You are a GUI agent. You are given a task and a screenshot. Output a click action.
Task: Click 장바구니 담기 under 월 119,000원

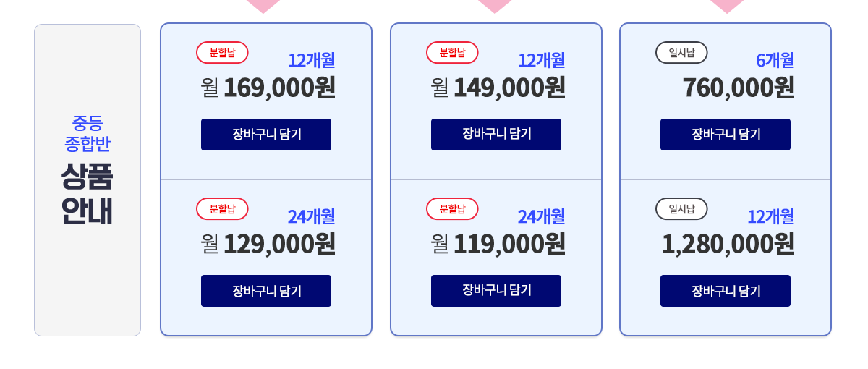point(496,291)
